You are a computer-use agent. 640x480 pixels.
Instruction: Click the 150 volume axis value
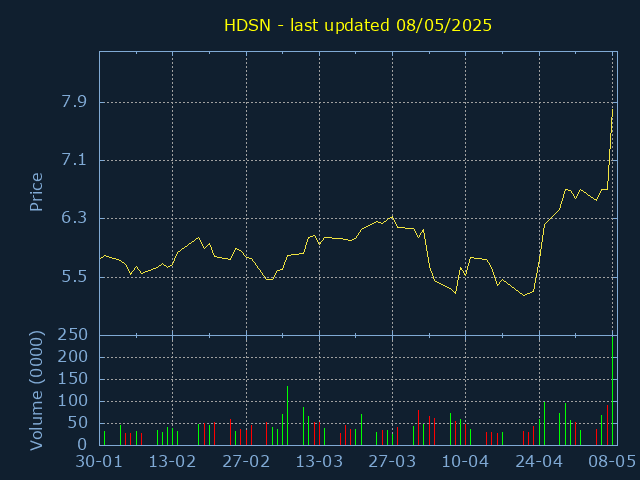pos(73,379)
